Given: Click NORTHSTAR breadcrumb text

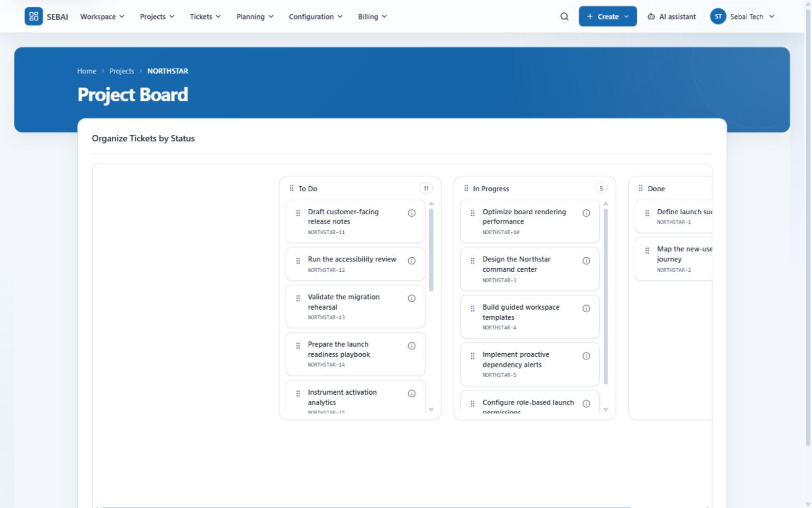Looking at the screenshot, I should tap(168, 71).
